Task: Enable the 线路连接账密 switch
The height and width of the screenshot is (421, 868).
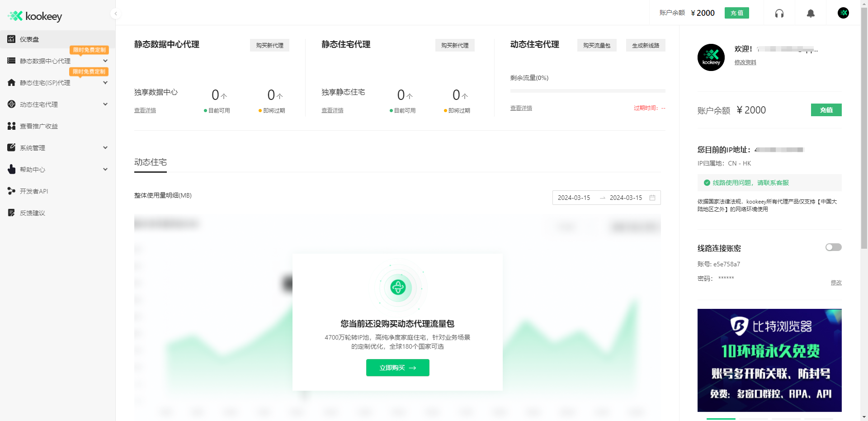Action: coord(833,247)
